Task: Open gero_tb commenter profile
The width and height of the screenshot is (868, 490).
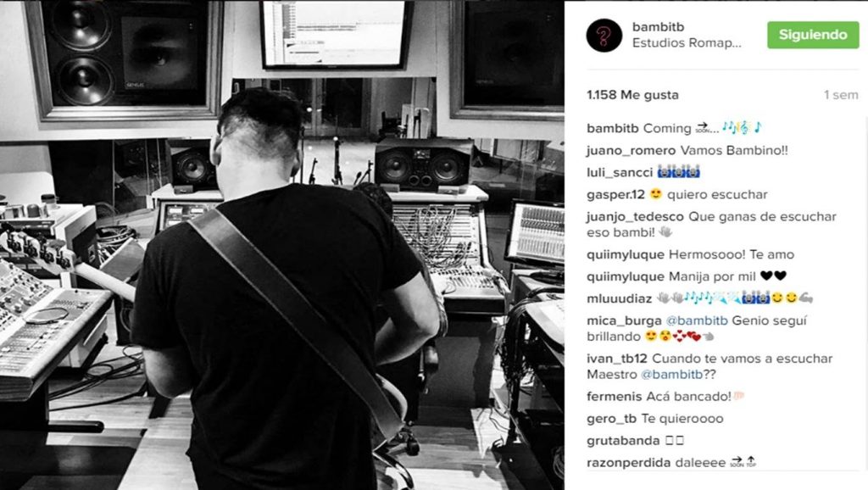Action: 612,419
